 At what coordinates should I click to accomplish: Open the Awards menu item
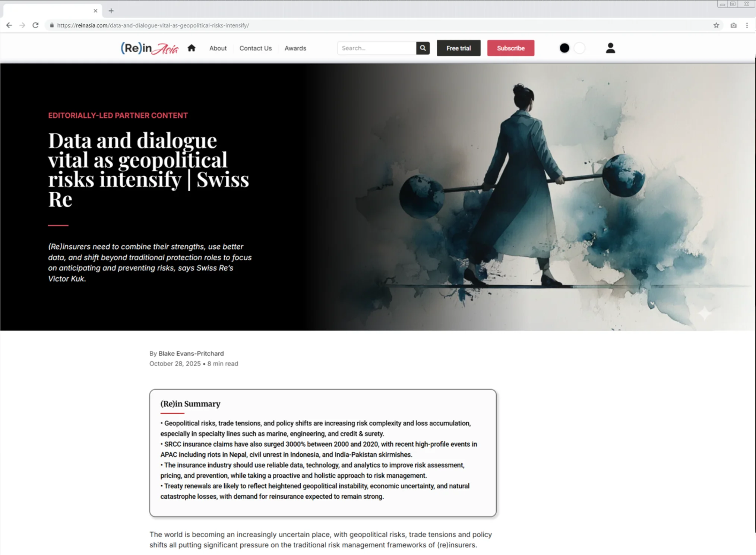(x=295, y=48)
